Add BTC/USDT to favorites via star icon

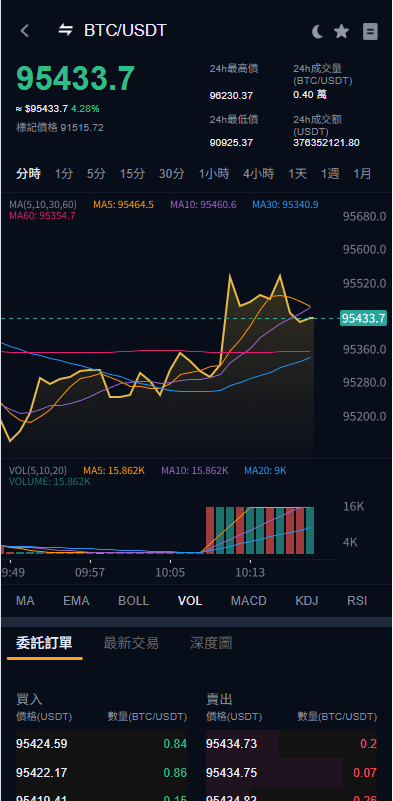(x=341, y=32)
